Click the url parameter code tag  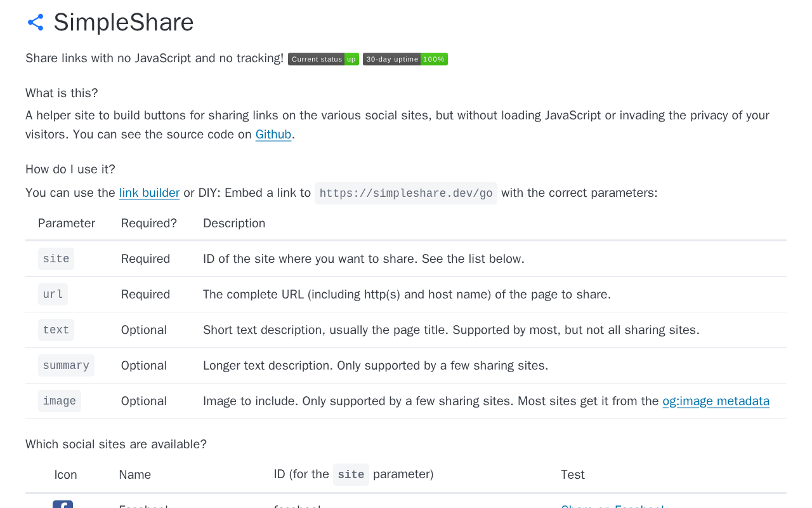(x=53, y=295)
